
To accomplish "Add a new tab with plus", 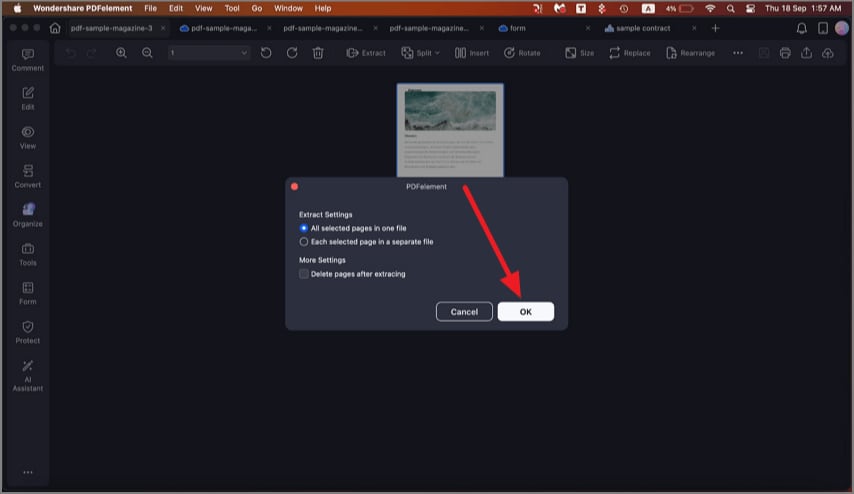I will pos(716,28).
